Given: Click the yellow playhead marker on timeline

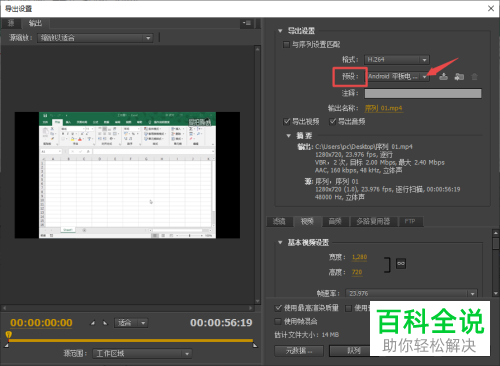Looking at the screenshot, I should pyautogui.click(x=9, y=334).
